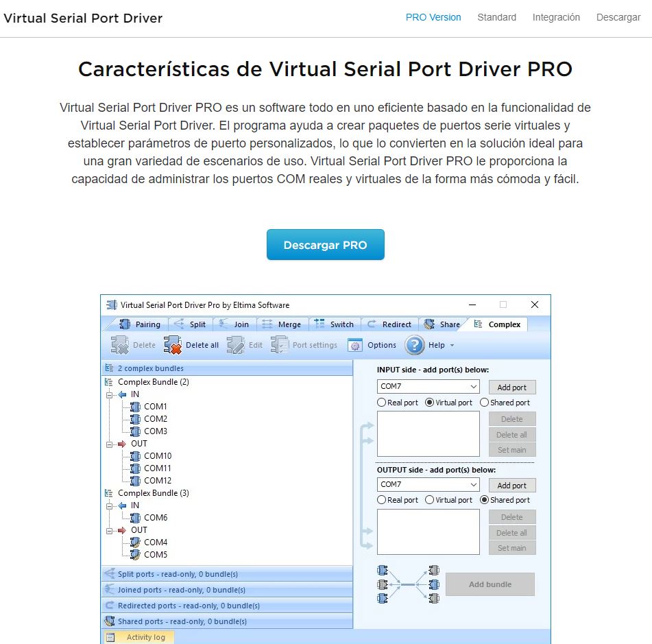Click the Descargar PRO button
652x644 pixels.
[325, 245]
